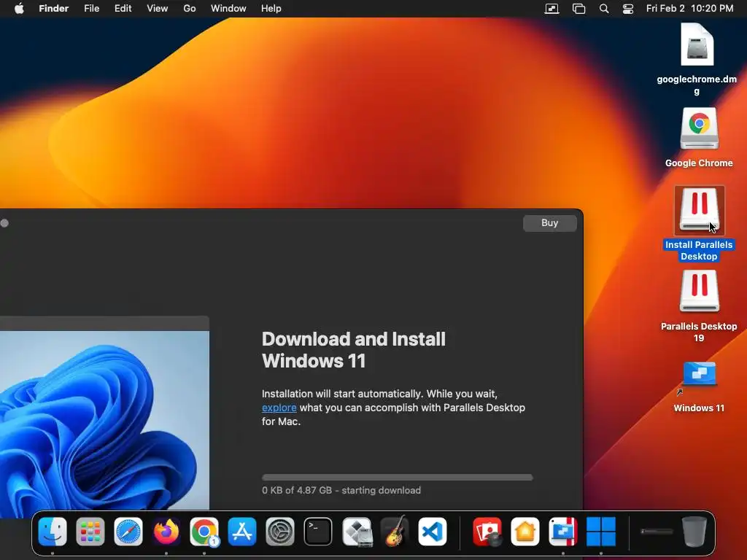Open the Go menu
The image size is (747, 560).
tap(190, 9)
